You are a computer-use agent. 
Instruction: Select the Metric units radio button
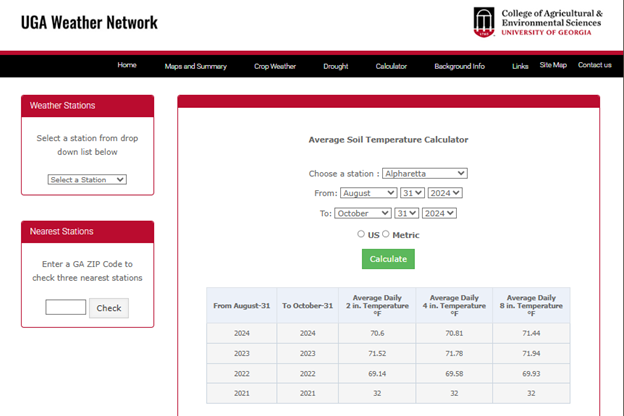click(386, 234)
